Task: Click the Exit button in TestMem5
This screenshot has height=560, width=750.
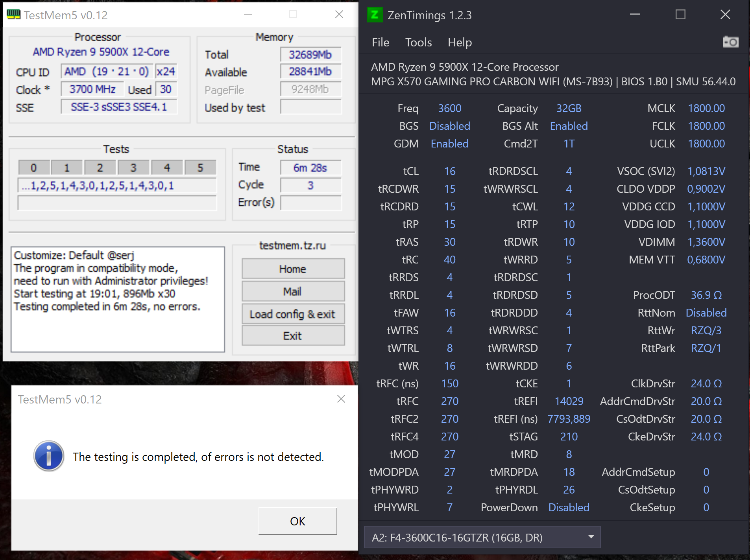Action: [x=293, y=335]
